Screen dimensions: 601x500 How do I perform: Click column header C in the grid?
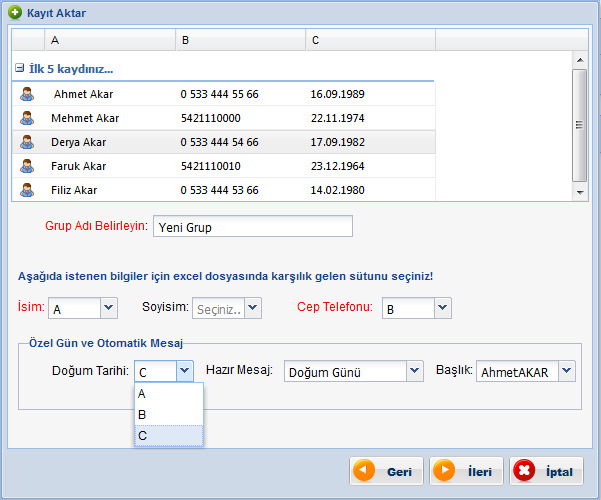point(371,40)
